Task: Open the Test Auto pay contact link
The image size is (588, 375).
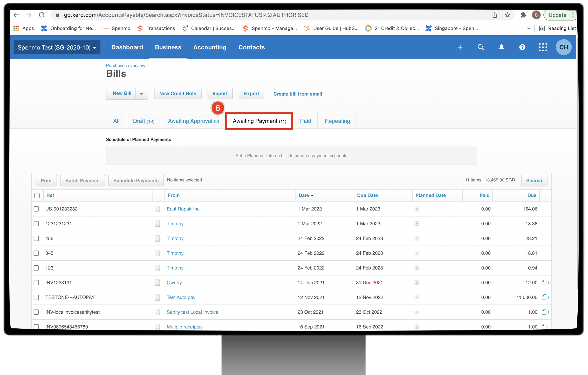Action: click(x=181, y=297)
